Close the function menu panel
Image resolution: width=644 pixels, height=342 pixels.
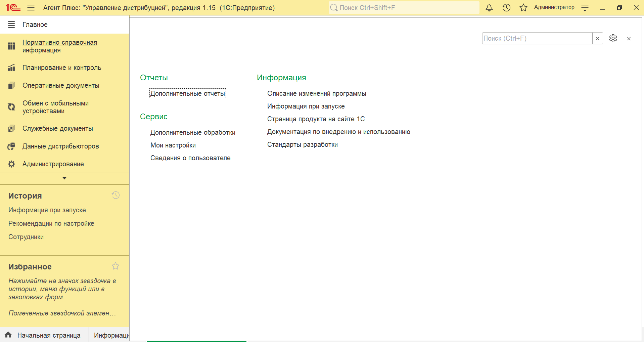click(x=629, y=39)
